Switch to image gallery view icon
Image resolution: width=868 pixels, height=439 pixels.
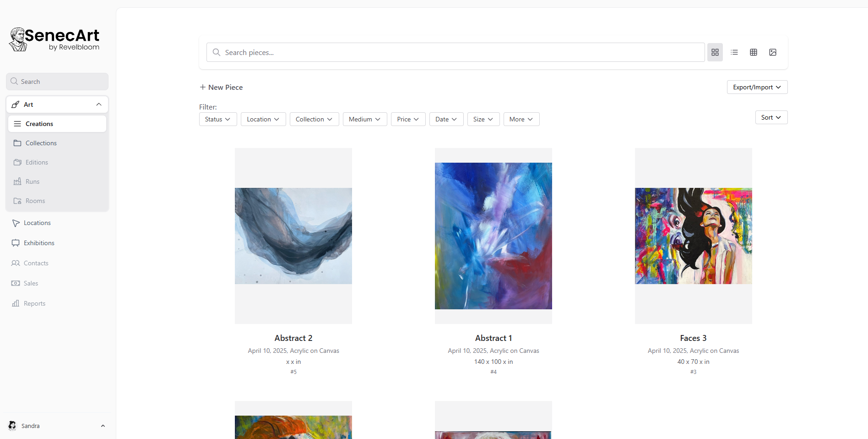[x=772, y=52]
